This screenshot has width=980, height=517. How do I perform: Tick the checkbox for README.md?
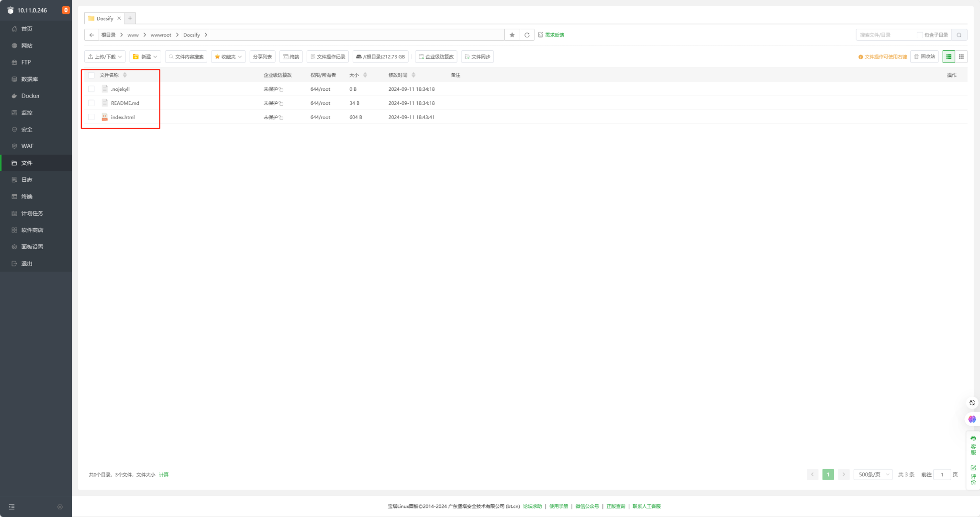click(91, 103)
